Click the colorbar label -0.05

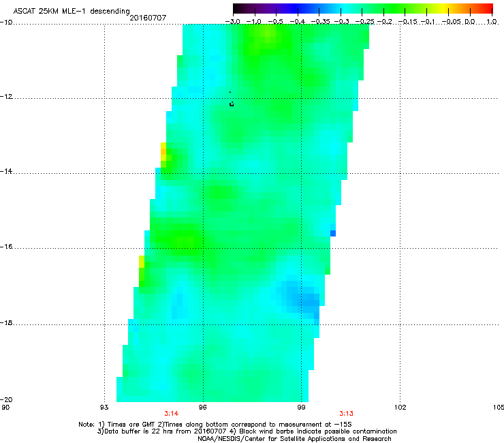452,22
